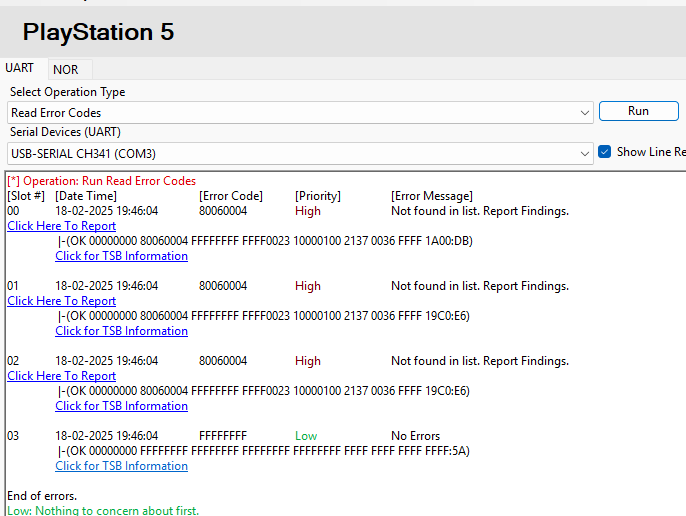Screen dimensions: 686x516
Task: Open TSB Information link under slot 01
Action: point(122,331)
